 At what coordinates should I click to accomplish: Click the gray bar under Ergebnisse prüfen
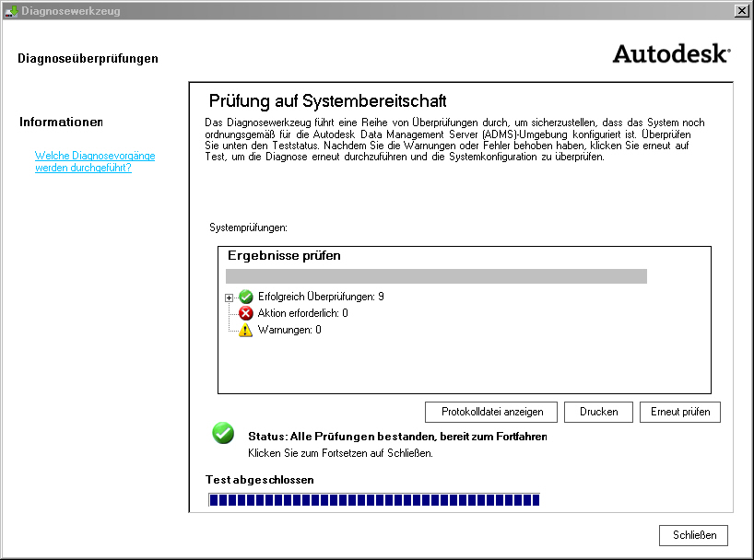pos(436,276)
